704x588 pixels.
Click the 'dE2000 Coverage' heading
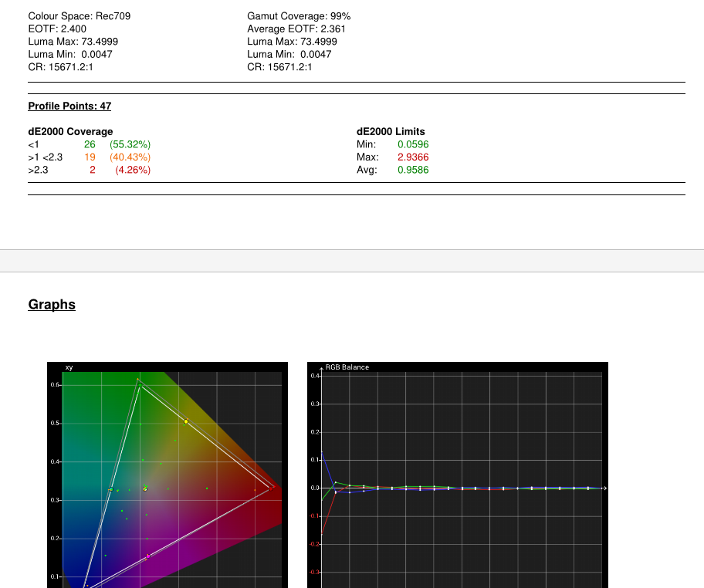click(70, 131)
